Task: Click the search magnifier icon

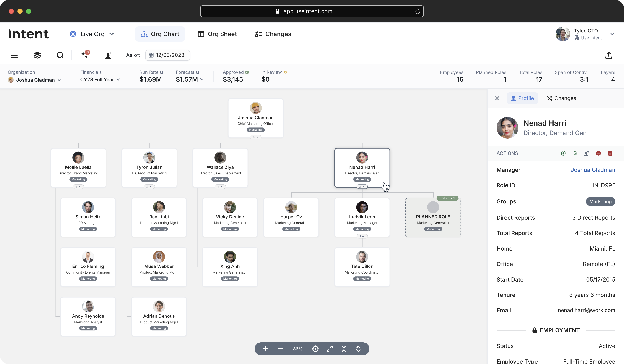Action: [60, 55]
